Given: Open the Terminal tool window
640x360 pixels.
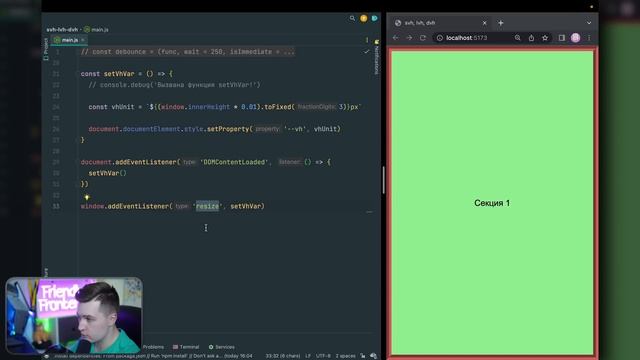Looking at the screenshot, I should coord(186,347).
